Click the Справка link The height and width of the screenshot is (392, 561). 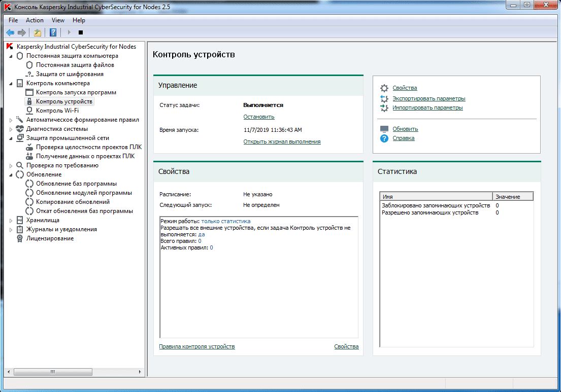point(403,138)
